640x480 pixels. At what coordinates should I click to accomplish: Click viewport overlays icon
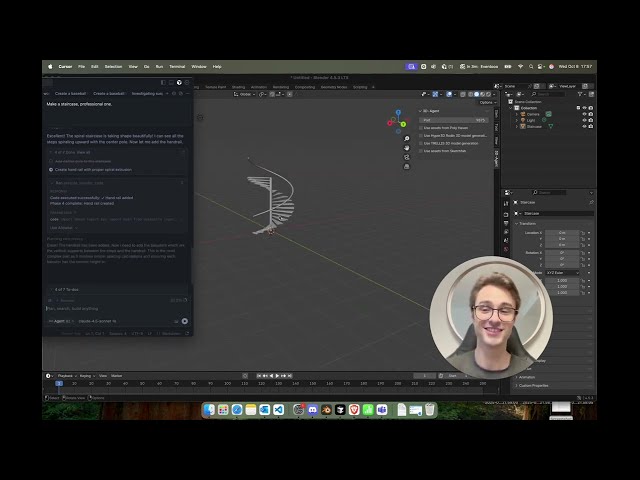449,94
